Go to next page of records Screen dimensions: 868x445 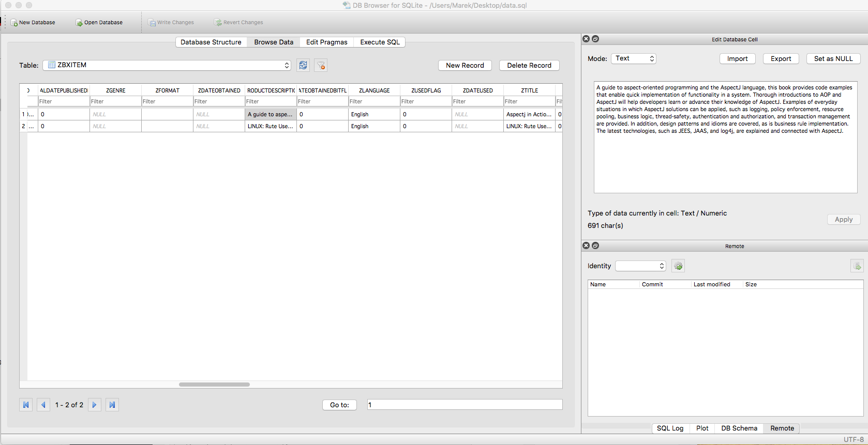pos(94,405)
